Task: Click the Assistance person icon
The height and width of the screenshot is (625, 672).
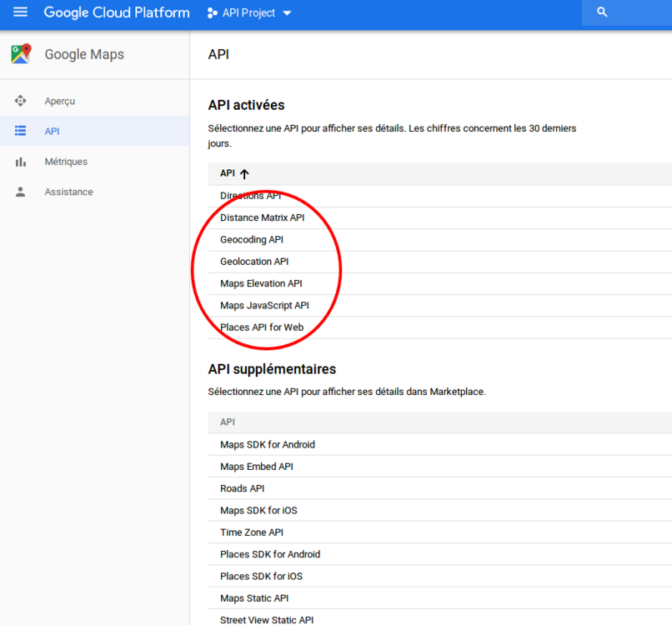Action: (x=20, y=192)
